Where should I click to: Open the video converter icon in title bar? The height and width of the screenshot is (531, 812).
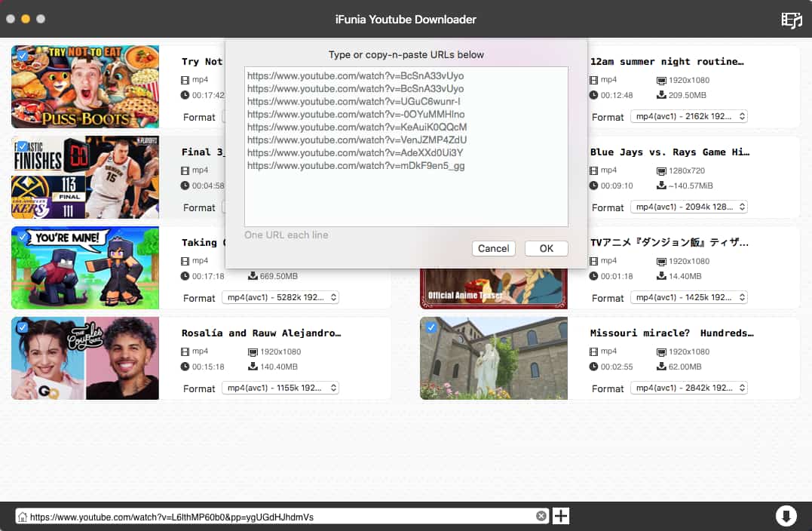pos(791,20)
